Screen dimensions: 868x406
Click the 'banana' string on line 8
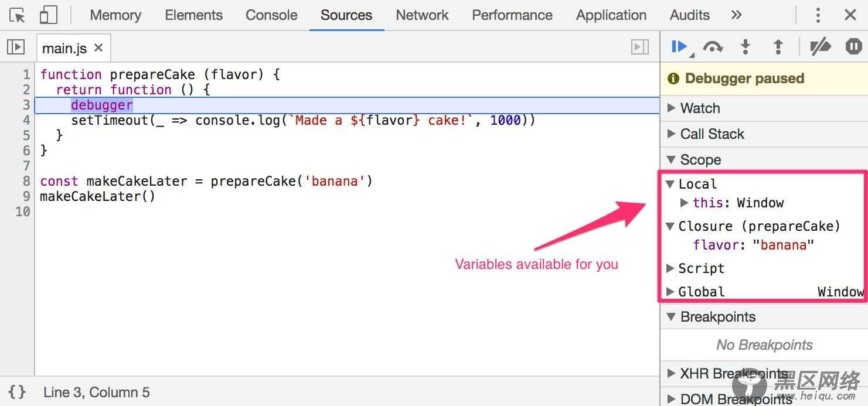coord(335,181)
